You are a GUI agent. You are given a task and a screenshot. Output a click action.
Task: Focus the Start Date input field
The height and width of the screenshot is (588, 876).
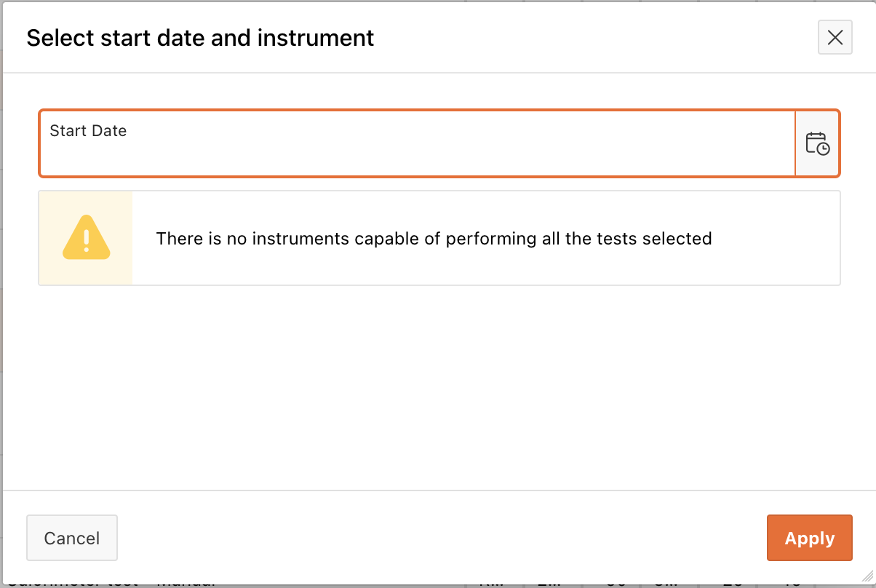pyautogui.click(x=417, y=143)
